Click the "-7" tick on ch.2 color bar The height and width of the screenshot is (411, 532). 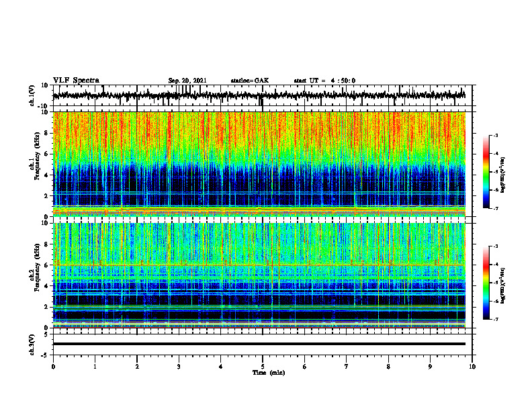pyautogui.click(x=496, y=319)
